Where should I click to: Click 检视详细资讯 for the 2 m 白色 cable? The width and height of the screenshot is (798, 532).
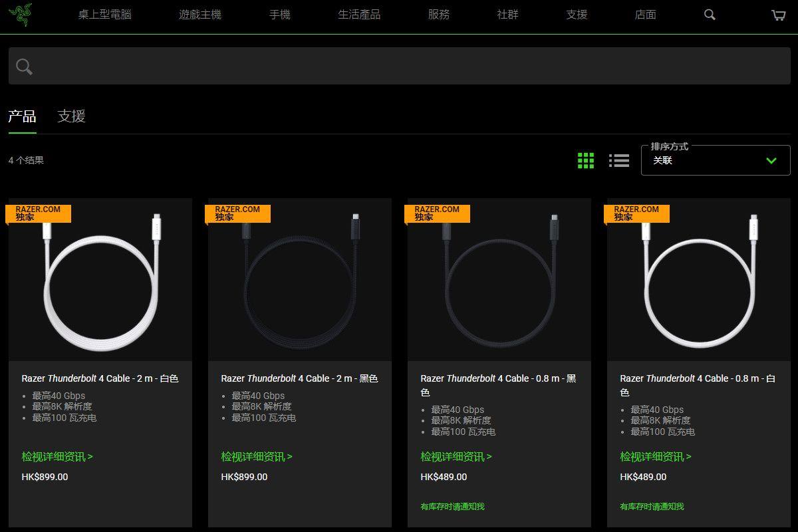[57, 457]
